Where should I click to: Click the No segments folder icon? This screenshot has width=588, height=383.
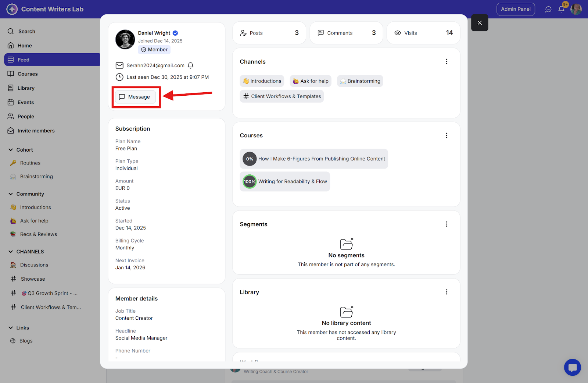(347, 244)
